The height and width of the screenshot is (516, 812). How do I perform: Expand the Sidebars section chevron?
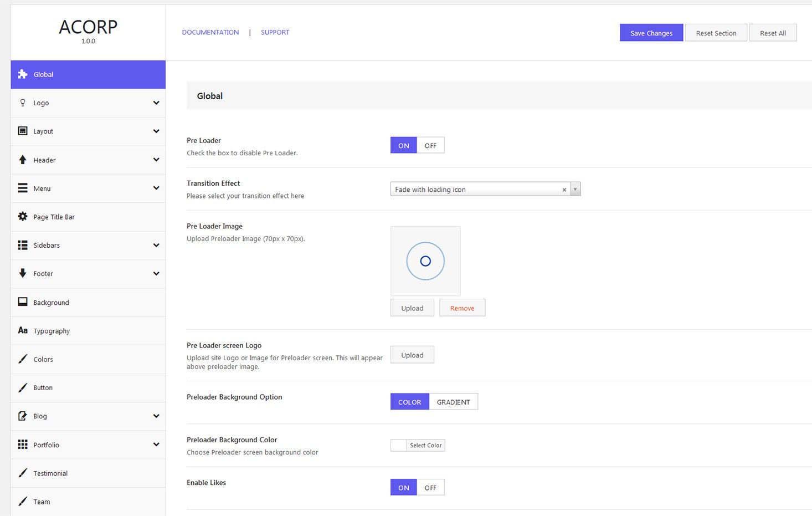click(x=156, y=245)
